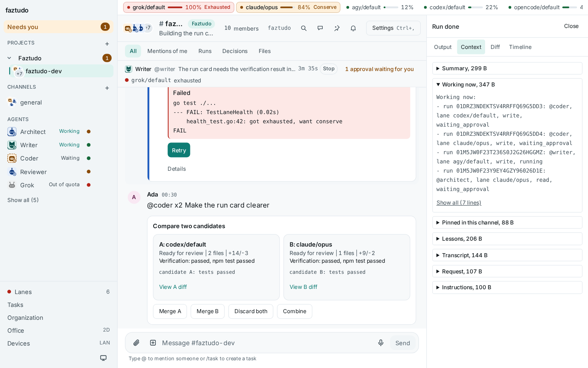Click the channel member avatars group
The width and height of the screenshot is (588, 368).
138,28
